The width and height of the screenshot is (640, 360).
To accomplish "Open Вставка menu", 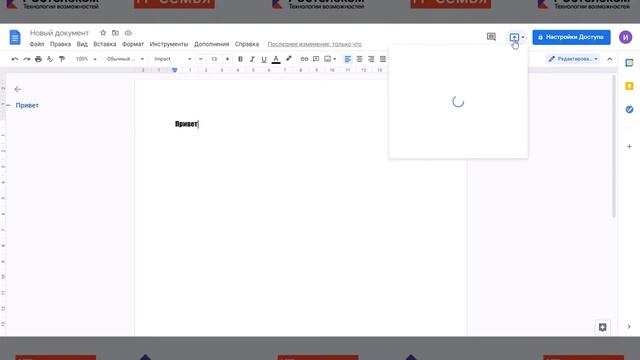I will 105,44.
